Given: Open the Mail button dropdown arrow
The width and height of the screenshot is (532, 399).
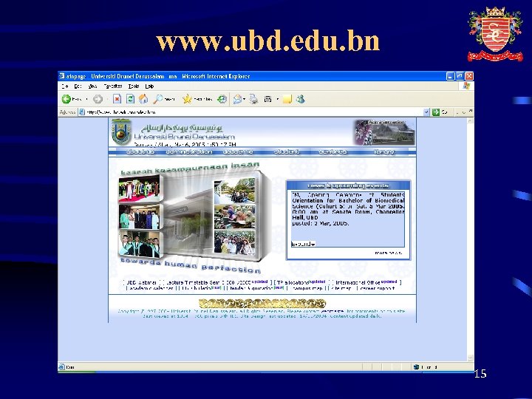Looking at the screenshot, I should (245, 99).
